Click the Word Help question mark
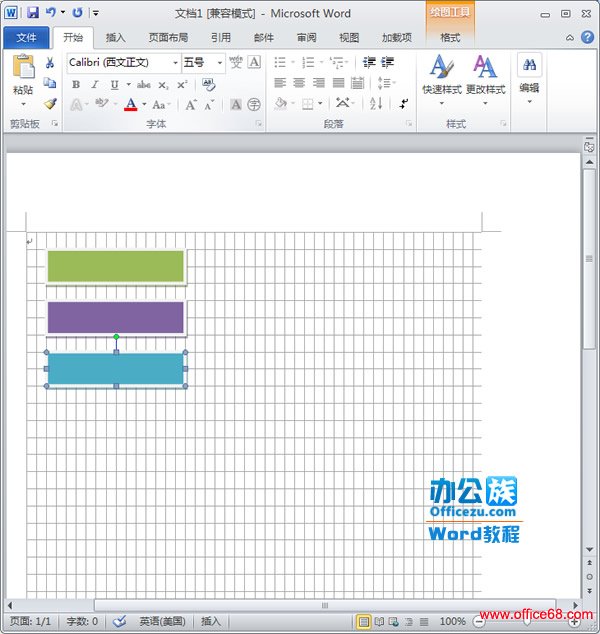The width and height of the screenshot is (600, 634). tap(587, 37)
